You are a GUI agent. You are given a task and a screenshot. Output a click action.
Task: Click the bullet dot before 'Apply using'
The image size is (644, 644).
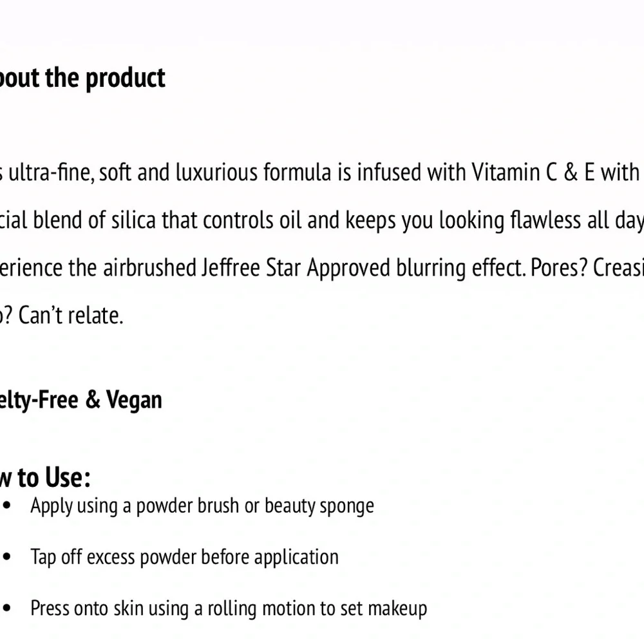coord(6,506)
